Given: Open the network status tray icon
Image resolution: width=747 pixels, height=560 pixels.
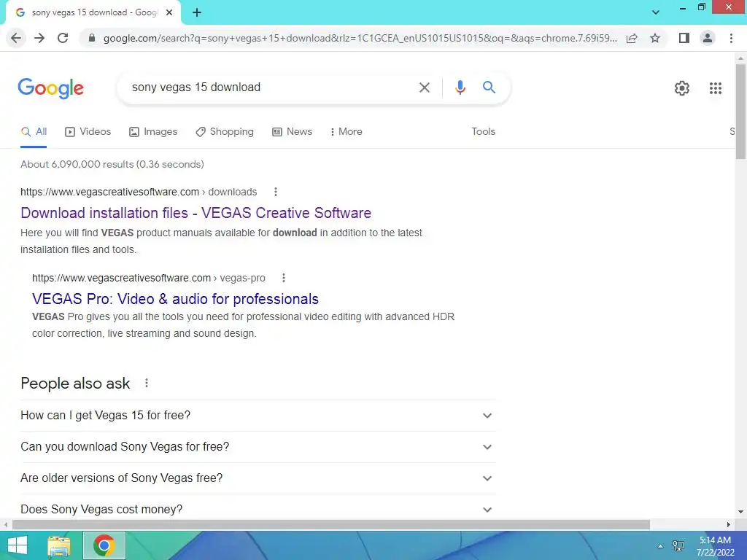Looking at the screenshot, I should [x=678, y=546].
